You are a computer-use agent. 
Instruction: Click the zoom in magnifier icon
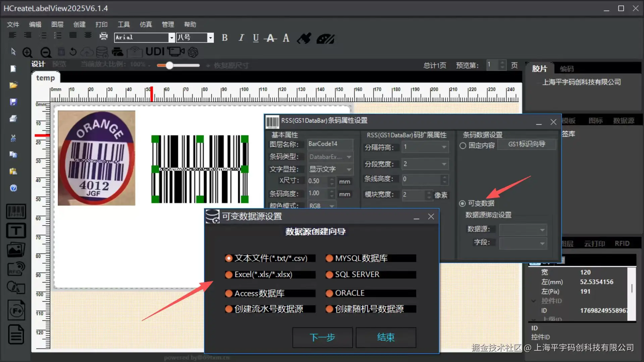coord(28,52)
